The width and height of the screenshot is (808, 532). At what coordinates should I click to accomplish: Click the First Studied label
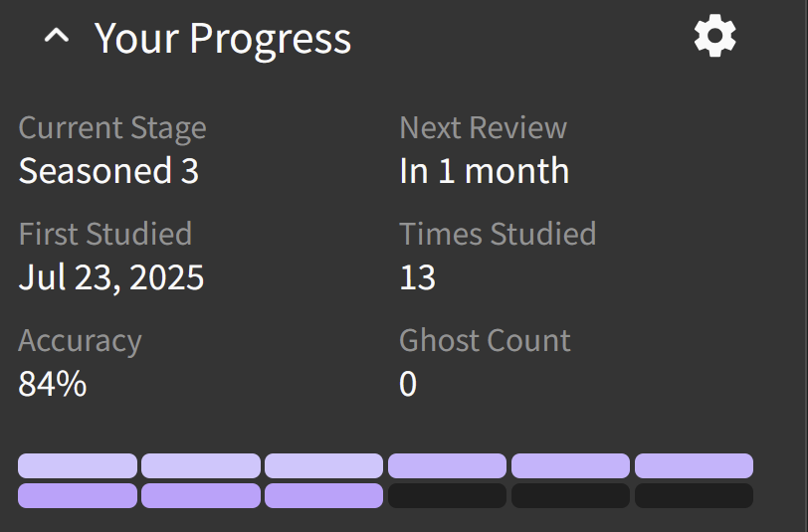coord(104,234)
